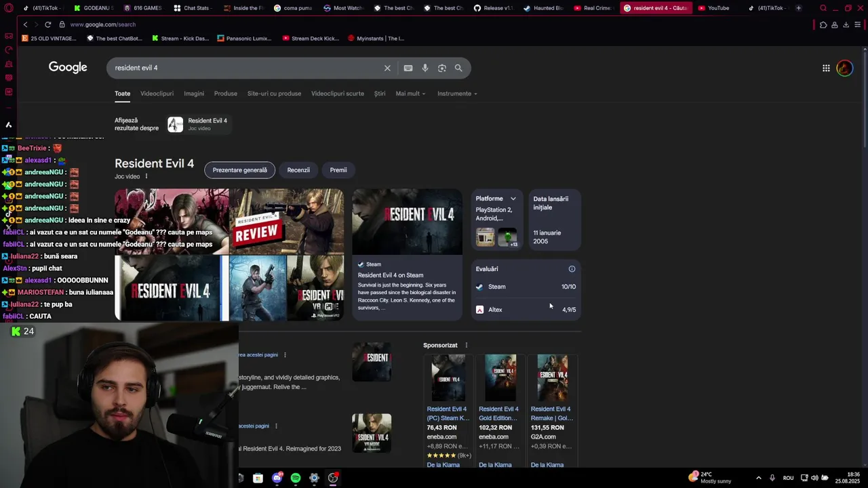The image size is (868, 488).
Task: Open browser downloads icon in toolbar
Action: point(846,24)
